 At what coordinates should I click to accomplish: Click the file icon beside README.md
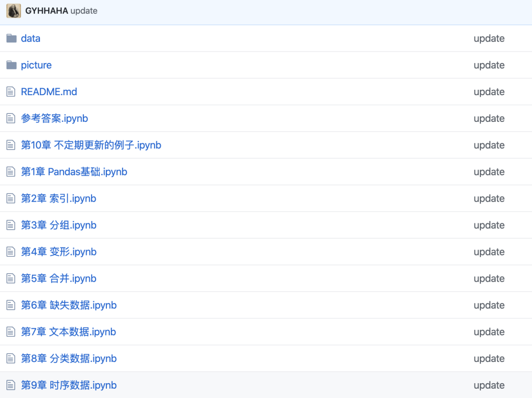tap(11, 91)
